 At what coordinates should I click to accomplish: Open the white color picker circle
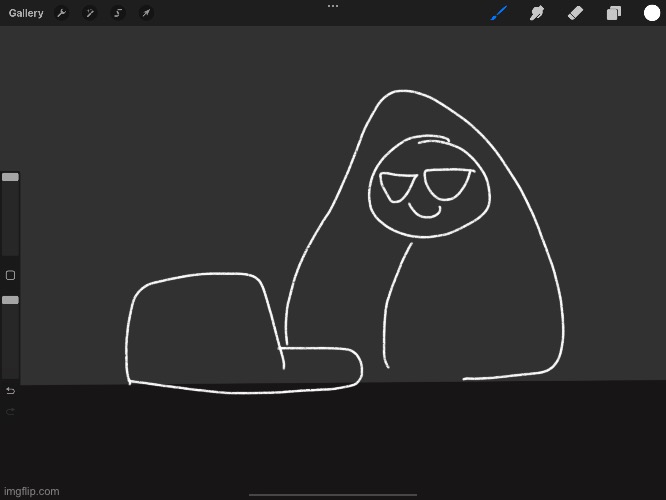pos(652,13)
